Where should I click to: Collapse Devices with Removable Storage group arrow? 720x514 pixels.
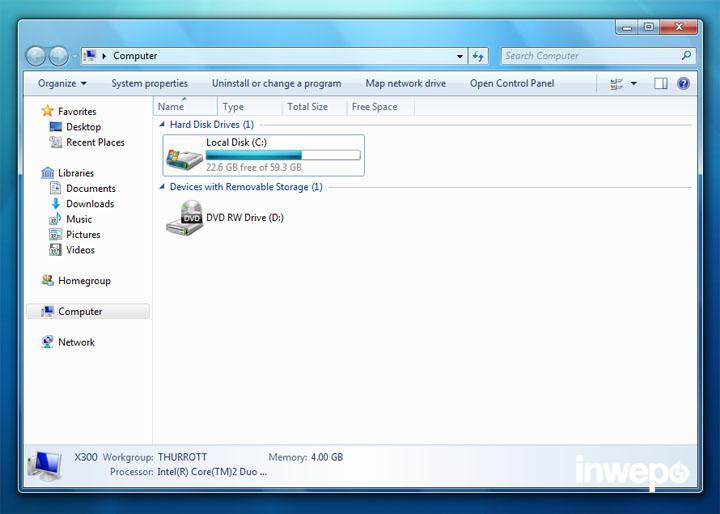click(162, 186)
